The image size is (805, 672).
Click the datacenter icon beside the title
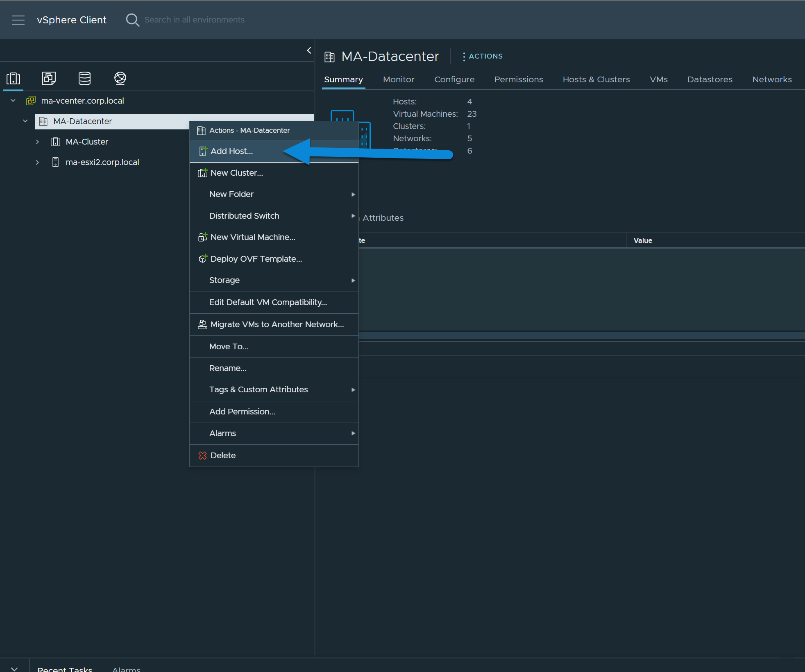(329, 57)
